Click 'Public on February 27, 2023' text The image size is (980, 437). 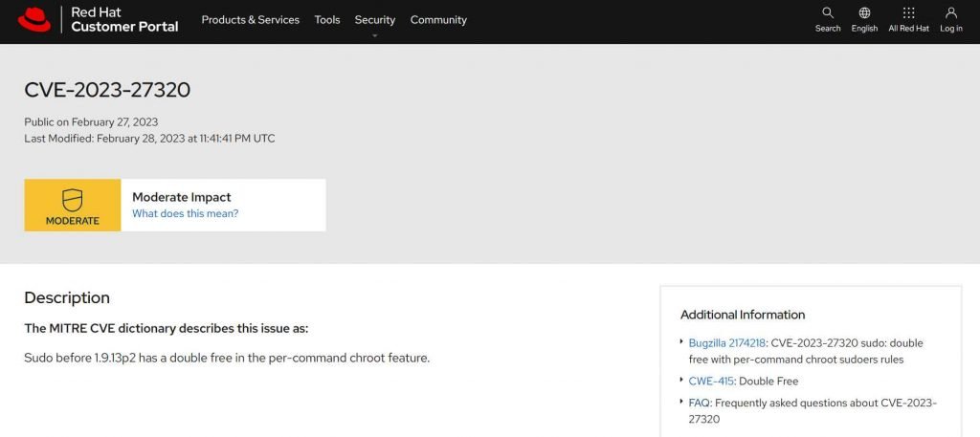pos(91,121)
